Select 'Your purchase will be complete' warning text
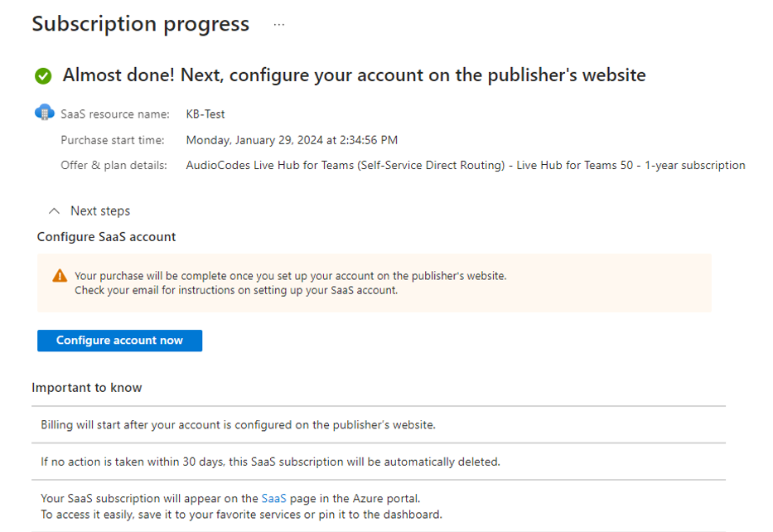 point(290,276)
